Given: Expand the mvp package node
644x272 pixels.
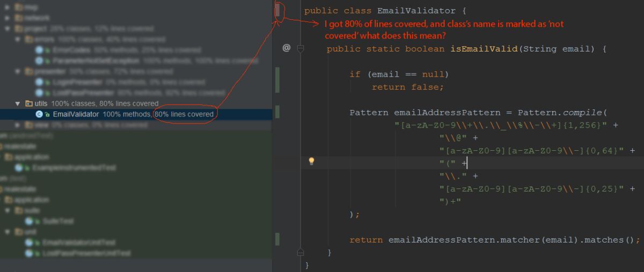Looking at the screenshot, I should 8,7.
